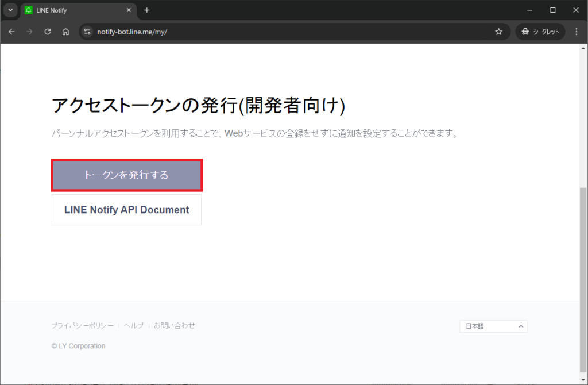This screenshot has width=588, height=385.
Task: Go to the browser home page
Action: (66, 32)
